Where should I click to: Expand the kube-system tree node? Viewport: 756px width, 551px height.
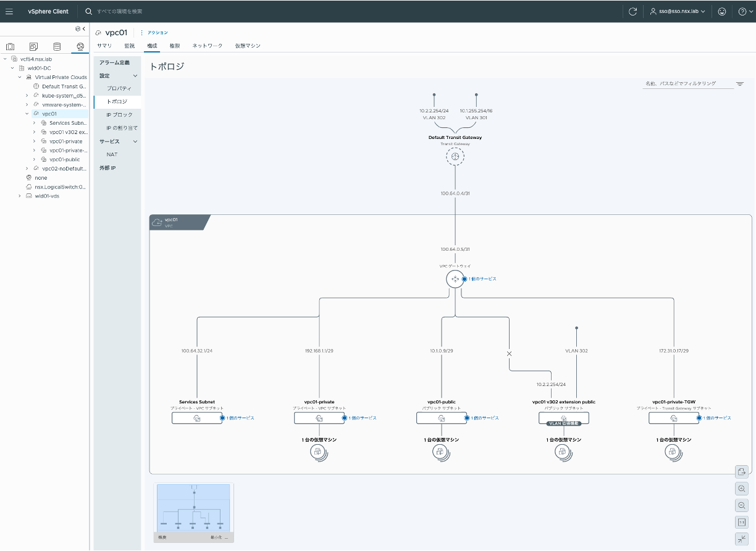point(27,96)
